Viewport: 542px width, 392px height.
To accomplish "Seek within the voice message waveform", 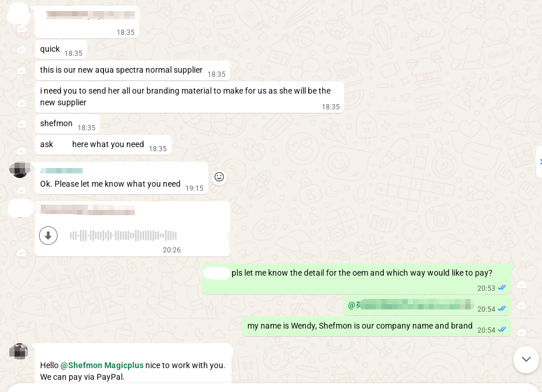I will [123, 236].
